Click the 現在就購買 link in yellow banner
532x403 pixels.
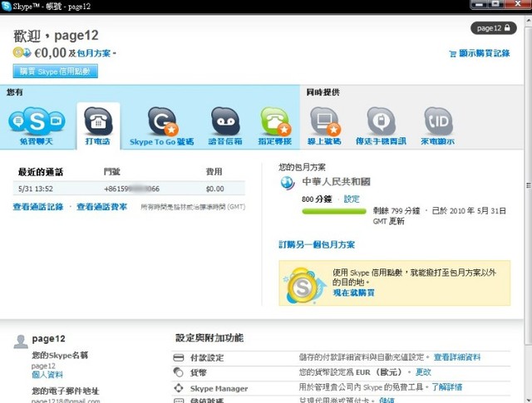pos(353,292)
